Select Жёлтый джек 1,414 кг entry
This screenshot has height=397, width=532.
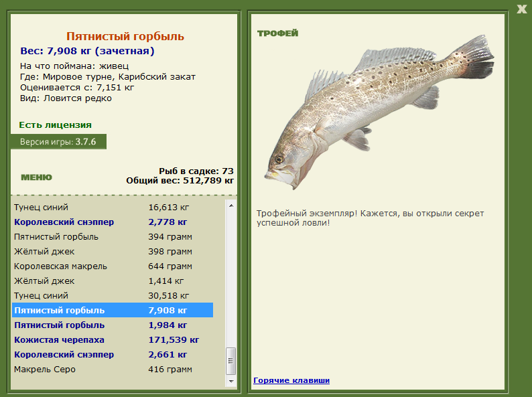pyautogui.click(x=113, y=281)
